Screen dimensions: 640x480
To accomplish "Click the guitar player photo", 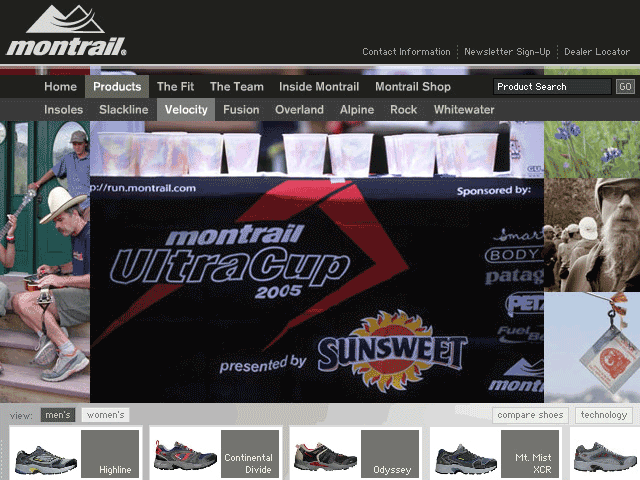I will (45, 262).
